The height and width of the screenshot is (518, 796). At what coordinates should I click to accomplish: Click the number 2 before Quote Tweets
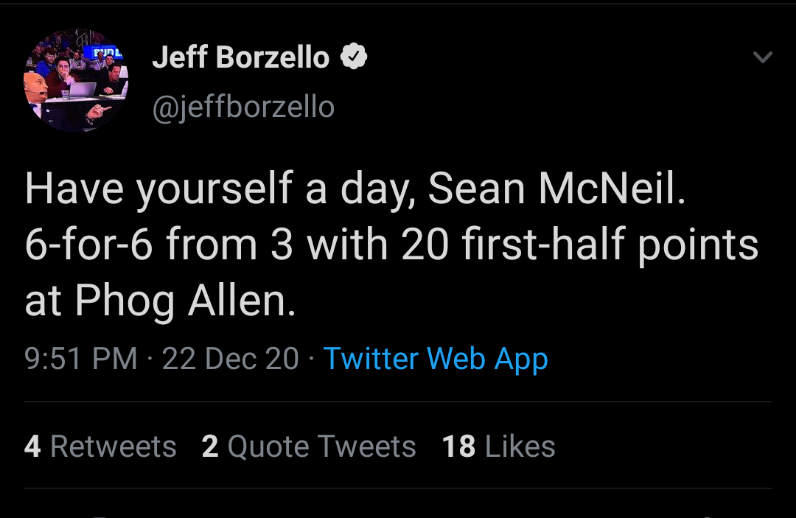tap(210, 446)
